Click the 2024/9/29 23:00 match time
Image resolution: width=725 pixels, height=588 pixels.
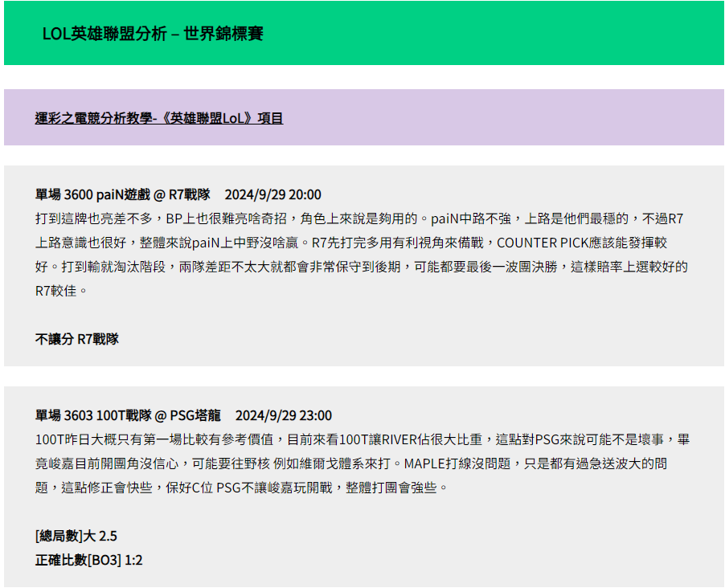point(283,415)
